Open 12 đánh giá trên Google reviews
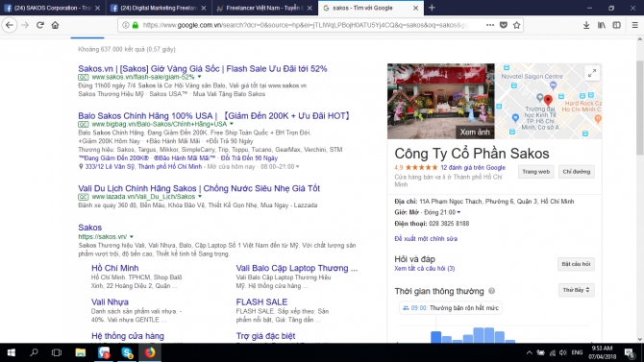Image resolution: width=644 pixels, height=362 pixels. [473, 167]
